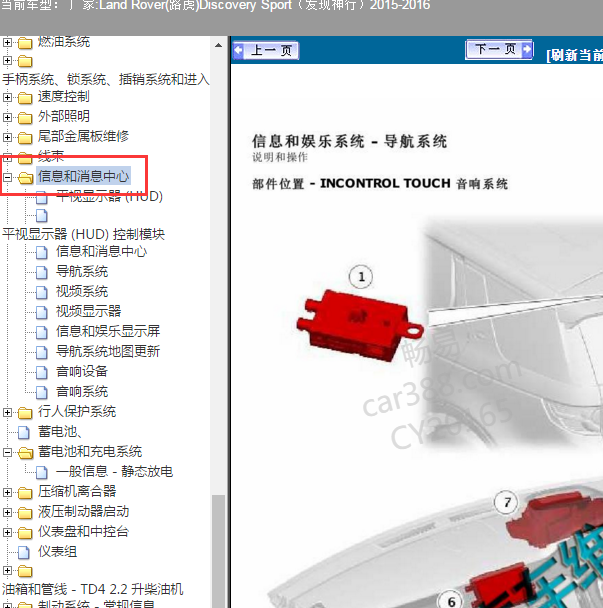Click the open folder icon of 蓄电池和充电系统
The image size is (603, 608).
(26, 453)
